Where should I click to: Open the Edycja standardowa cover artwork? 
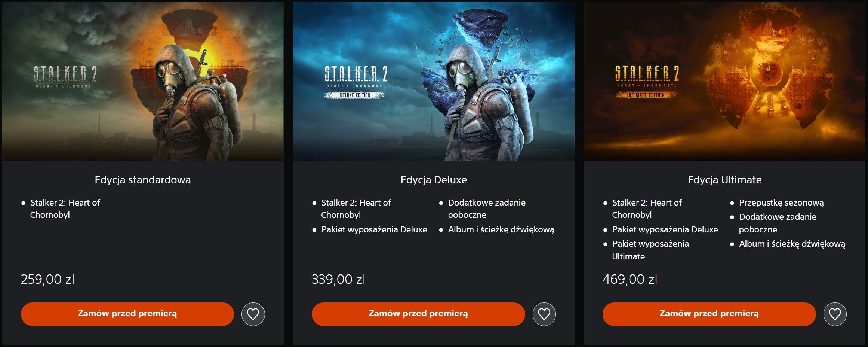(143, 81)
